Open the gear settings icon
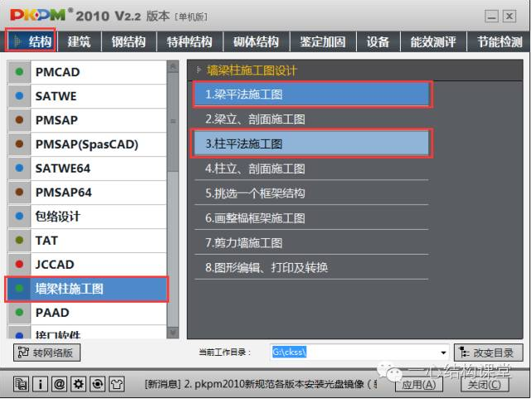The height and width of the screenshot is (399, 532). pos(78,384)
